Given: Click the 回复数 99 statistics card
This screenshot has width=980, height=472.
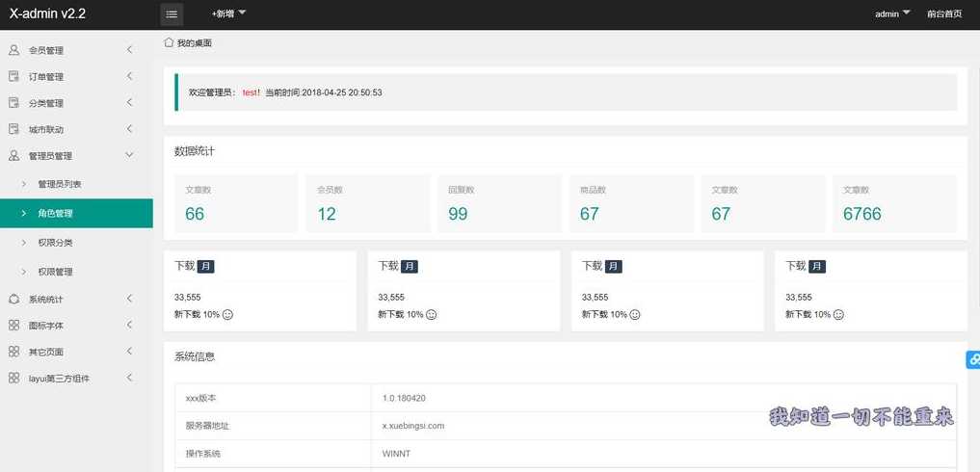Looking at the screenshot, I should [499, 204].
